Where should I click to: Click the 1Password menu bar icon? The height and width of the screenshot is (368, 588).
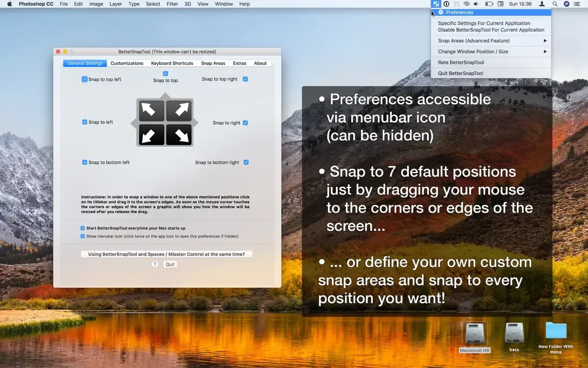coord(446,4)
